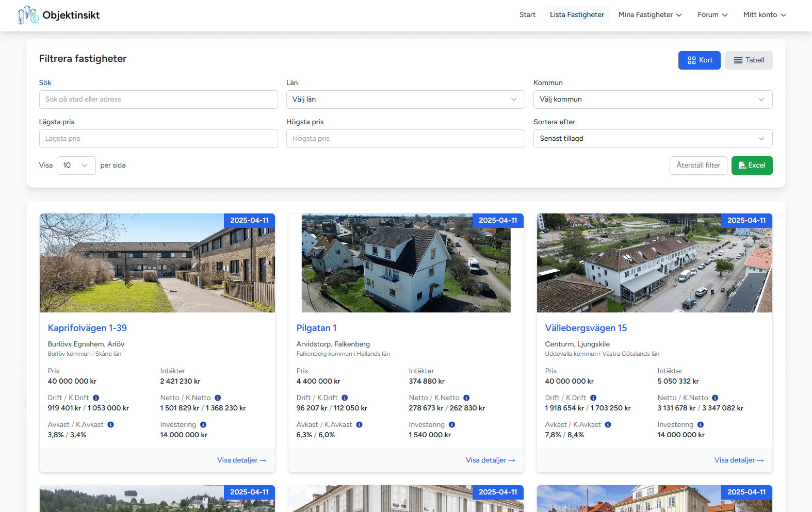Click info icon next to Netto / K.Netto on Pilgatan 1 card

[x=466, y=398]
